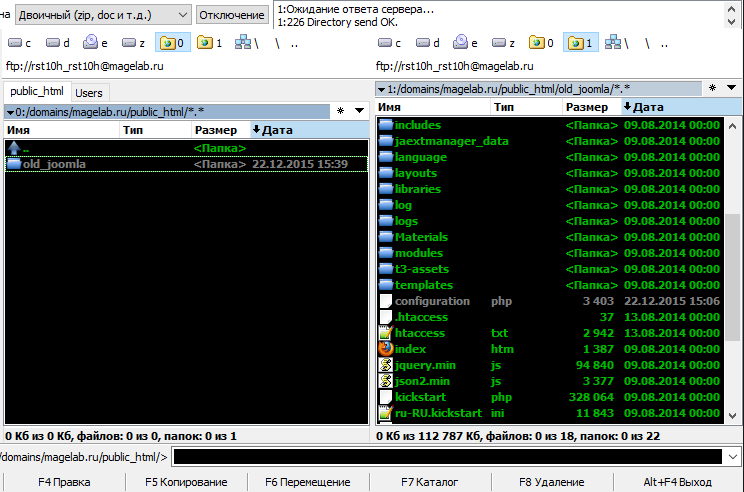Select drive c in left drive bar
The width and height of the screenshot is (744, 492).
[x=20, y=43]
